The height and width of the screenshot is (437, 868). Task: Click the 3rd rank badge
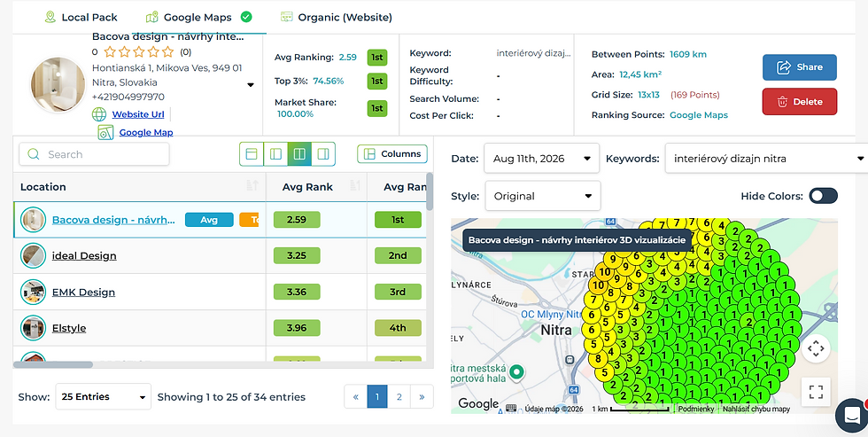click(x=398, y=292)
